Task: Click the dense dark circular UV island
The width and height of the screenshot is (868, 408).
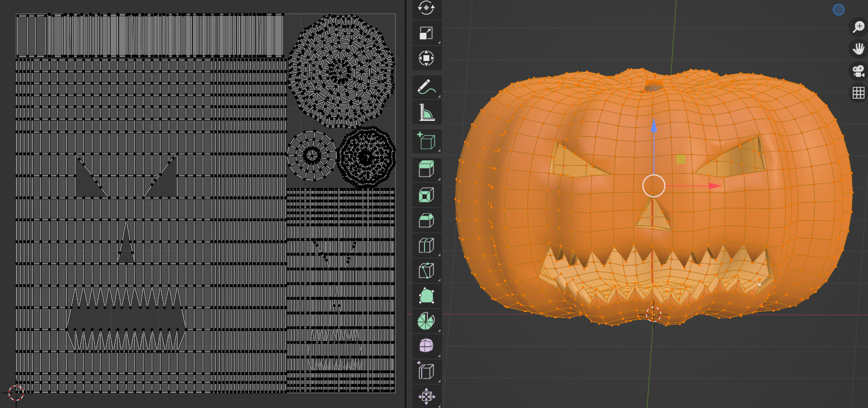Action: [x=367, y=157]
